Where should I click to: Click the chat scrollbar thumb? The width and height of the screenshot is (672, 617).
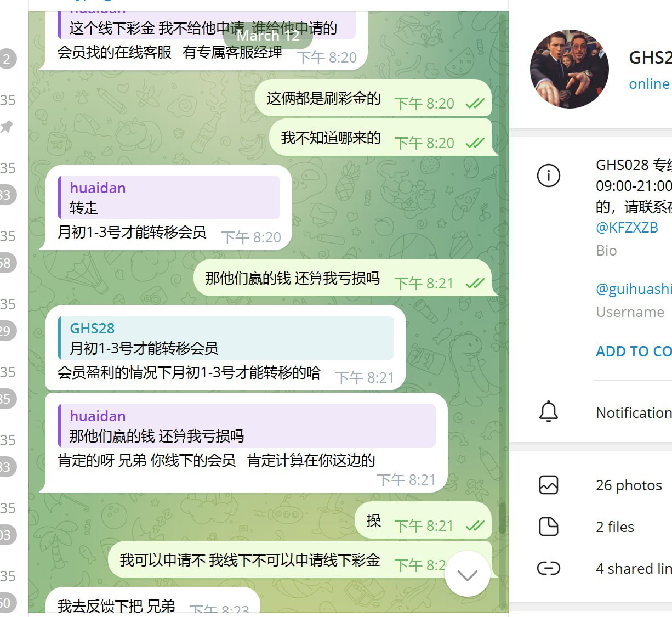(x=502, y=518)
